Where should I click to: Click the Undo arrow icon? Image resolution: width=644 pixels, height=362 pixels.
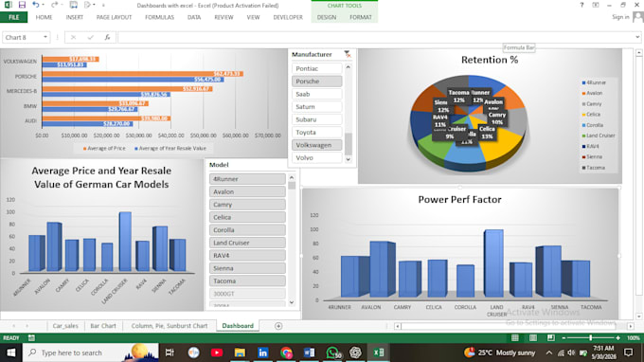[x=36, y=5]
